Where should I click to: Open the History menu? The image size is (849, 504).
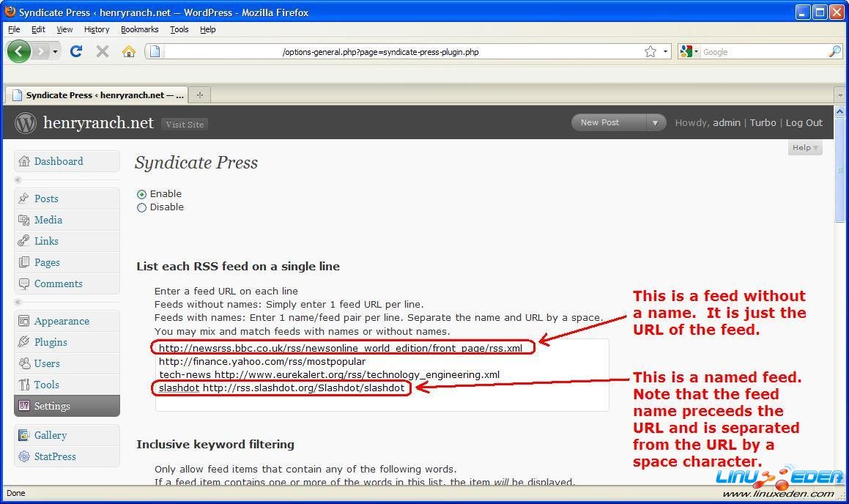coord(96,29)
